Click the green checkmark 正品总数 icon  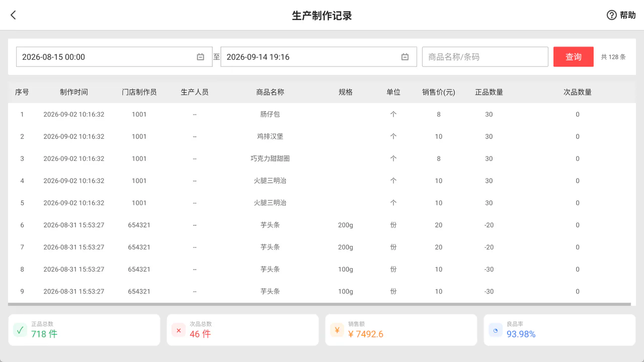20,330
